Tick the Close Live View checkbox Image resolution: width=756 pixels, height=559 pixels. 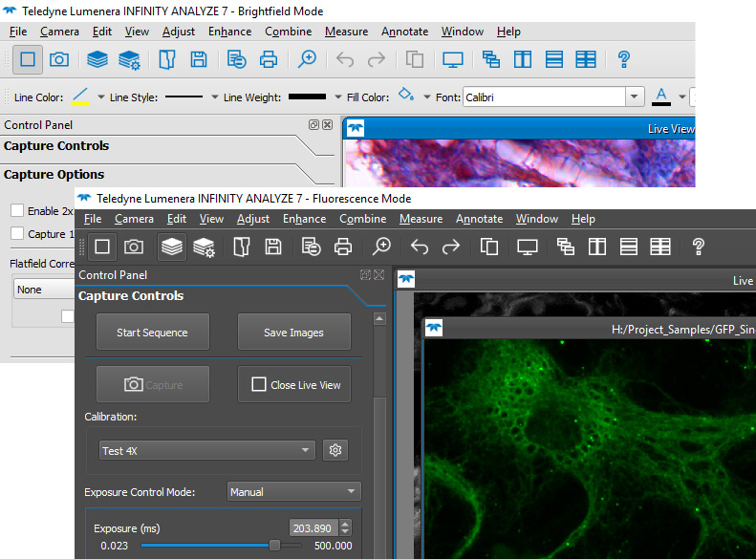tap(258, 384)
